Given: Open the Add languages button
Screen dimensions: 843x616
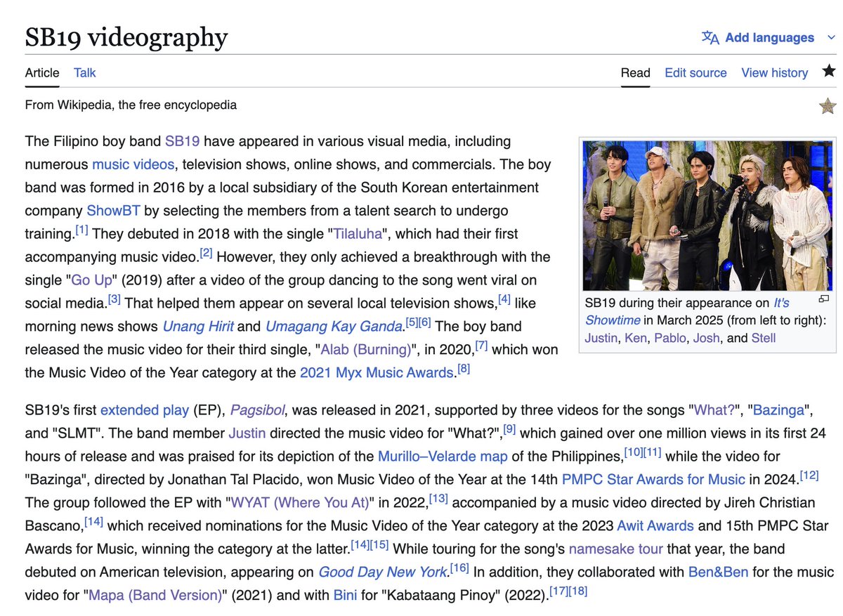Looking at the screenshot, I should point(769,38).
